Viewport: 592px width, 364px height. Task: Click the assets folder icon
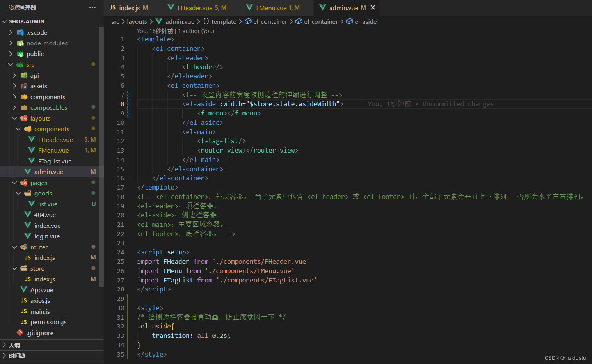tap(24, 86)
